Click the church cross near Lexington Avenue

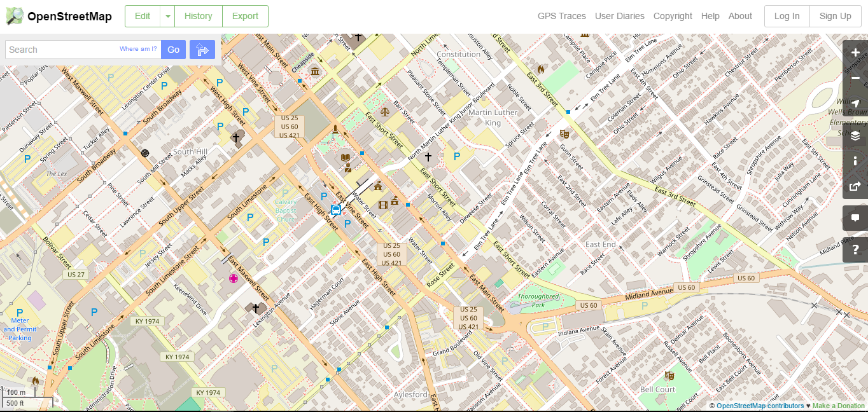click(x=256, y=308)
